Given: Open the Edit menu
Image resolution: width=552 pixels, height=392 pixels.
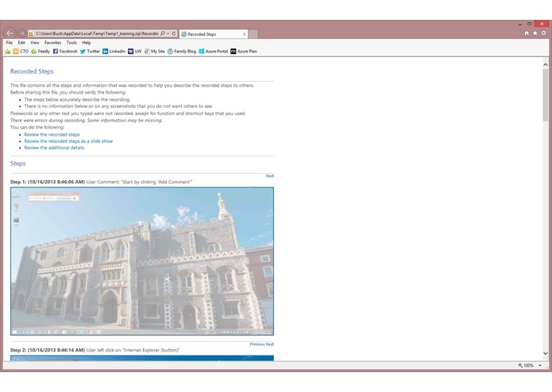Looking at the screenshot, I should click(x=21, y=43).
